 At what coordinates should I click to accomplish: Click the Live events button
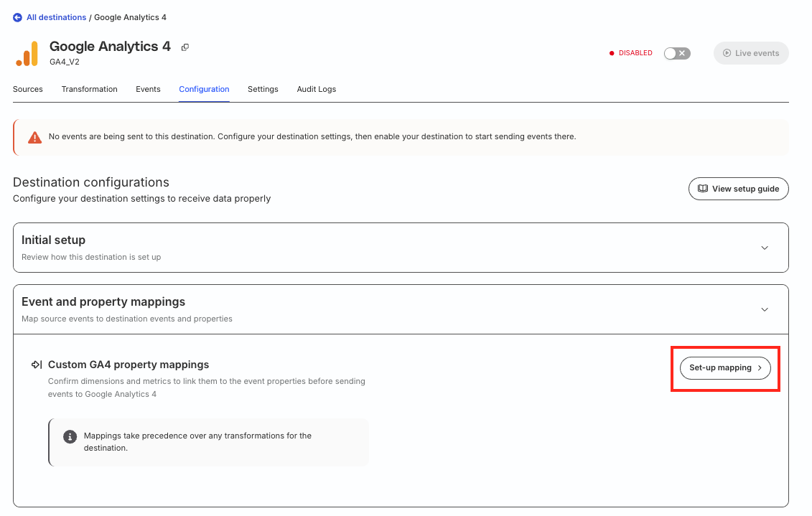click(751, 53)
